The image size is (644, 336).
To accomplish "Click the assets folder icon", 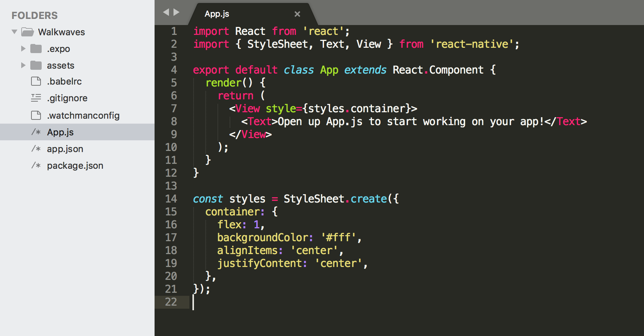I will 36,65.
